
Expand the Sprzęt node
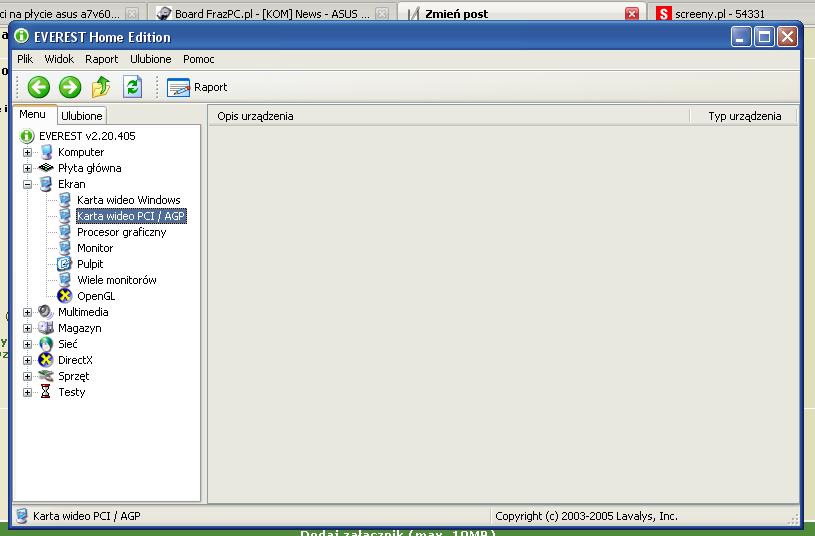(28, 376)
